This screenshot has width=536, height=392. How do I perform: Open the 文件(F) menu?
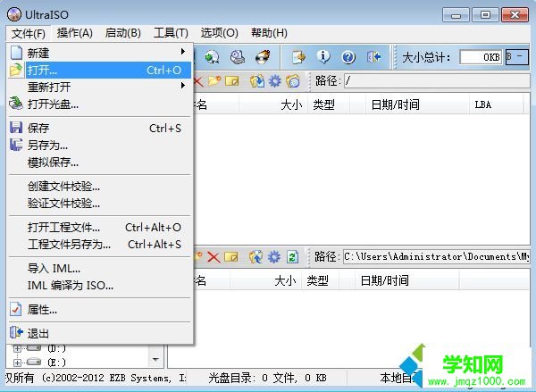tap(29, 34)
